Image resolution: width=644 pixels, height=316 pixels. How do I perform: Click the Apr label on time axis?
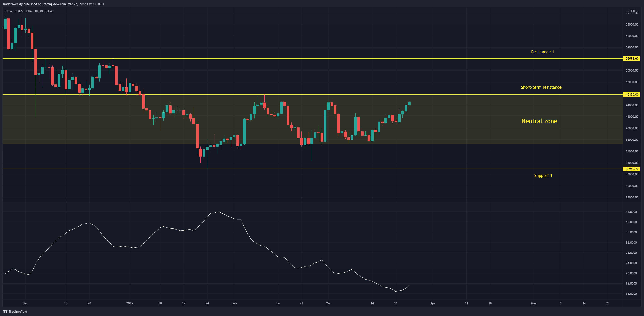click(433, 303)
